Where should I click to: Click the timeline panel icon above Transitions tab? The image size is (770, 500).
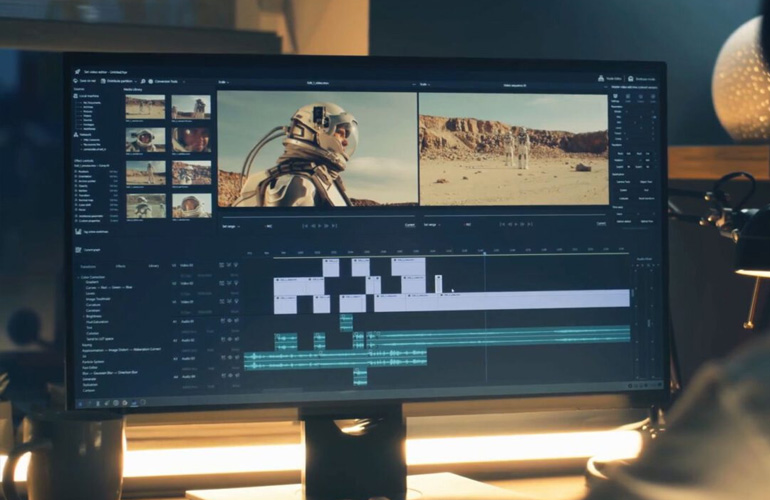[x=78, y=249]
